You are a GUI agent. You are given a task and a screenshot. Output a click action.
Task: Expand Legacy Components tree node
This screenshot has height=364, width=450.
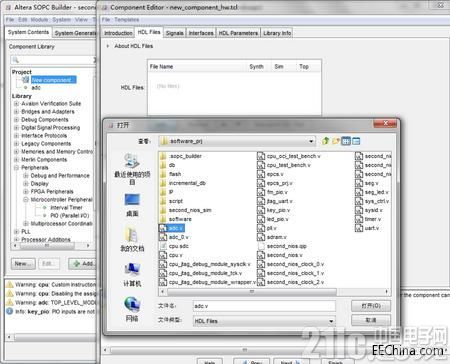[x=16, y=144]
